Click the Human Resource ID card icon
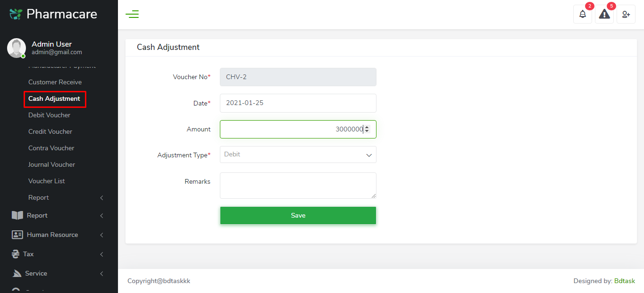This screenshot has height=293, width=644. 17,235
